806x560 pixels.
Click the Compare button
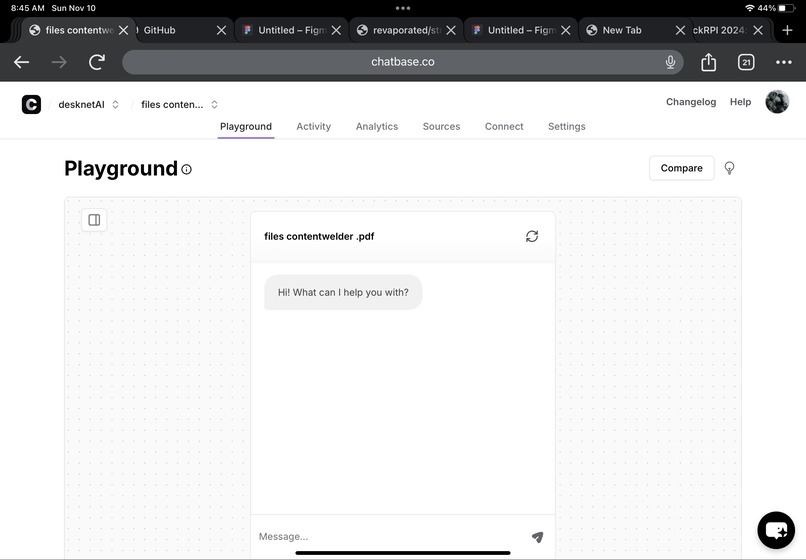(681, 168)
